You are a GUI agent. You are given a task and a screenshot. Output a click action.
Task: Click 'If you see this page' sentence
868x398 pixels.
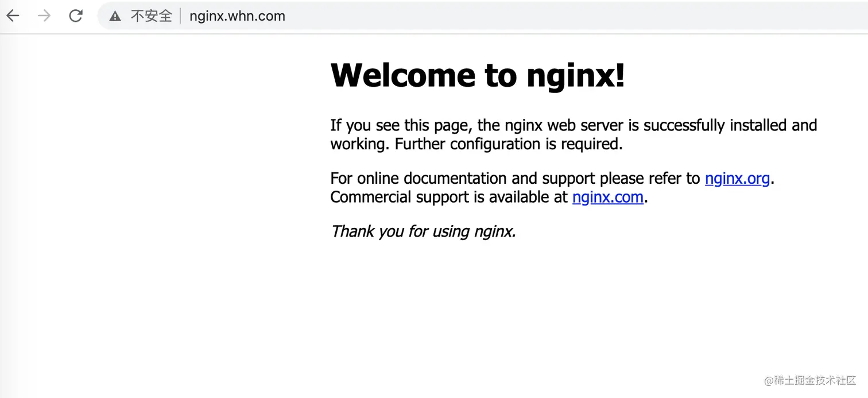[x=573, y=125]
